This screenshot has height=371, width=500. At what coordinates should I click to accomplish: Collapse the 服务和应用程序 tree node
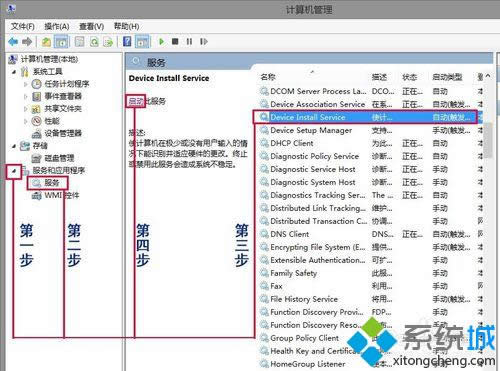coord(14,171)
